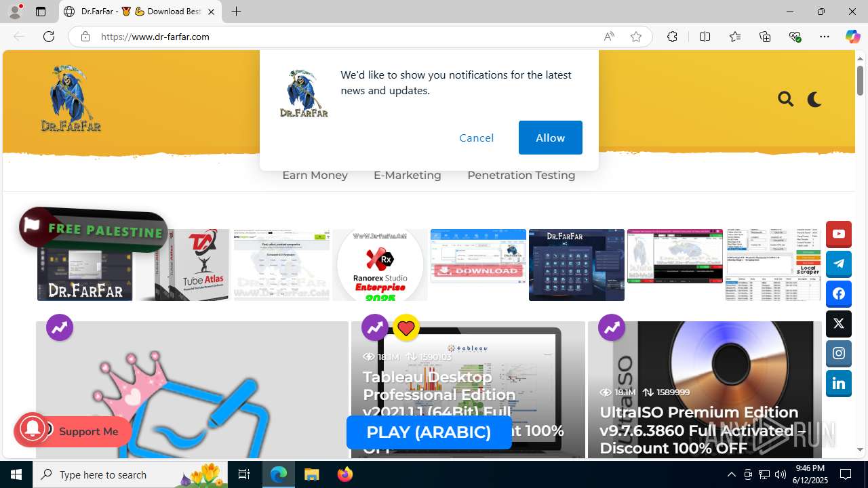Click the trending icon on the UltraISO card
This screenshot has height=488, width=868.
pos(611,328)
